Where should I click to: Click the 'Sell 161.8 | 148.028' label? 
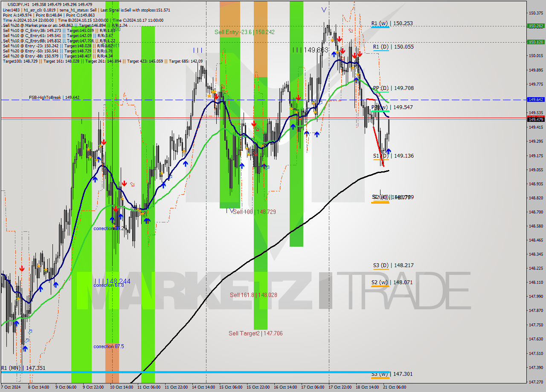coord(253,295)
